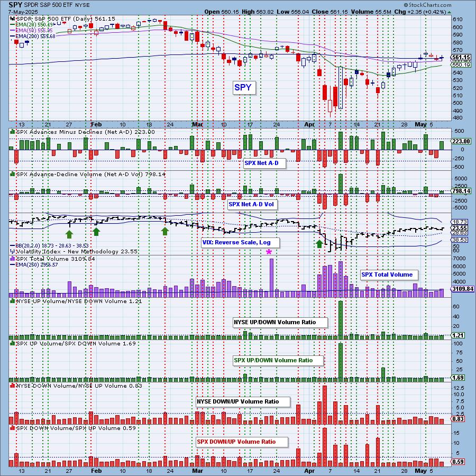
Task: Click the red bar icon before NYSE DOWN Volume/NYSE UP Volume
Action: click(13, 386)
